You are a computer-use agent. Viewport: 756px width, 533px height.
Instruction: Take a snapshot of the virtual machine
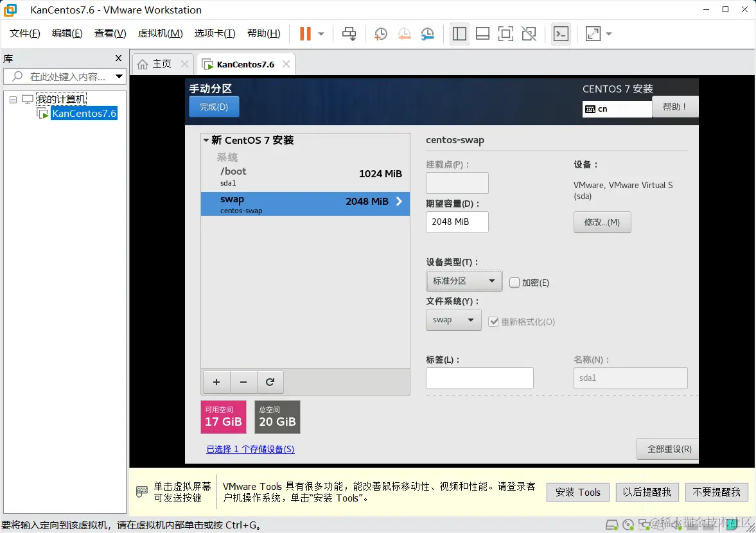click(380, 33)
